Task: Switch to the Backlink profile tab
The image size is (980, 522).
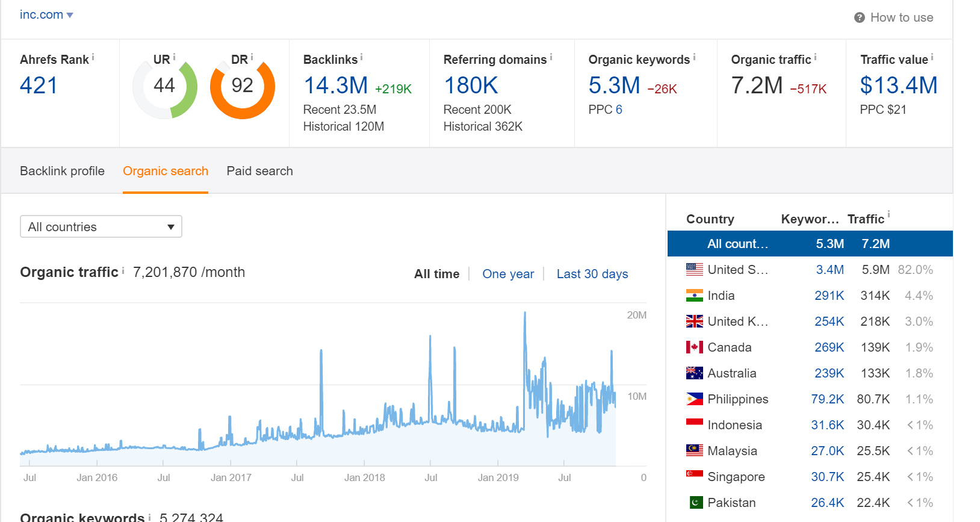Action: (62, 171)
